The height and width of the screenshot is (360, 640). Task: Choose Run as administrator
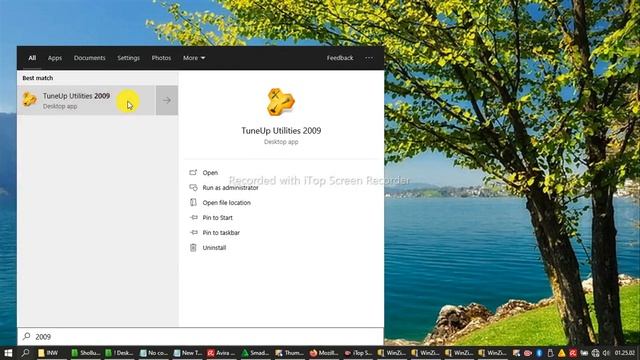click(230, 188)
